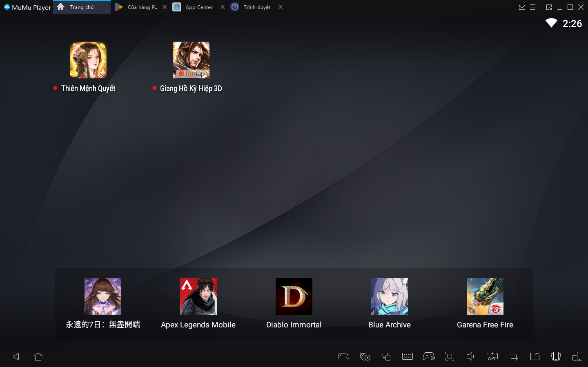Image resolution: width=588 pixels, height=367 pixels.
Task: Click the volume speaker icon
Action: (471, 356)
